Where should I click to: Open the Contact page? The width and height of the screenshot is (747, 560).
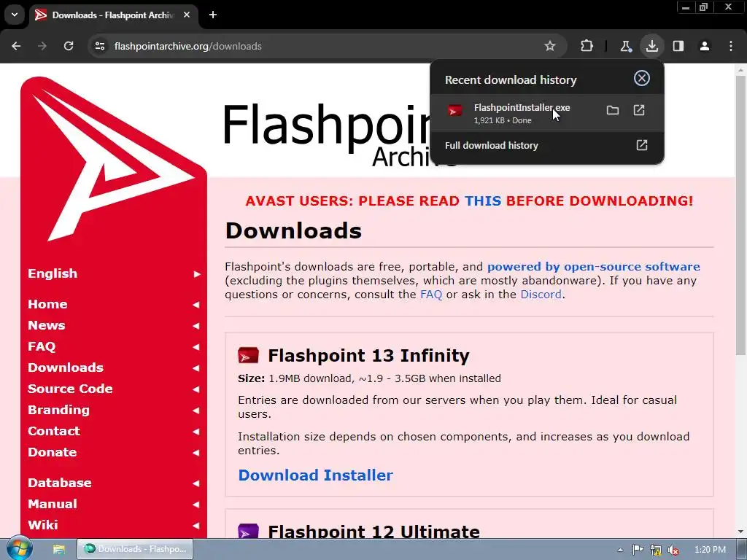point(54,431)
